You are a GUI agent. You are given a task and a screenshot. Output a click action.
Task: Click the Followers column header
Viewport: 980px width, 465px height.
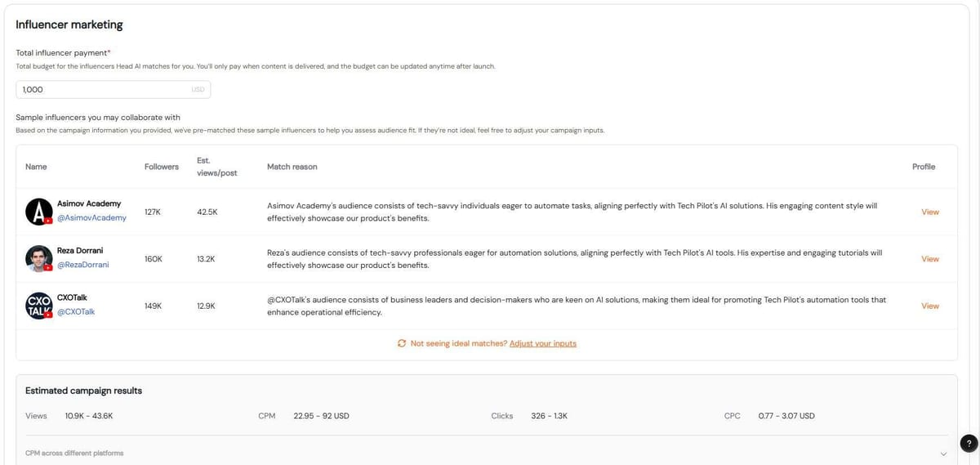pyautogui.click(x=162, y=167)
